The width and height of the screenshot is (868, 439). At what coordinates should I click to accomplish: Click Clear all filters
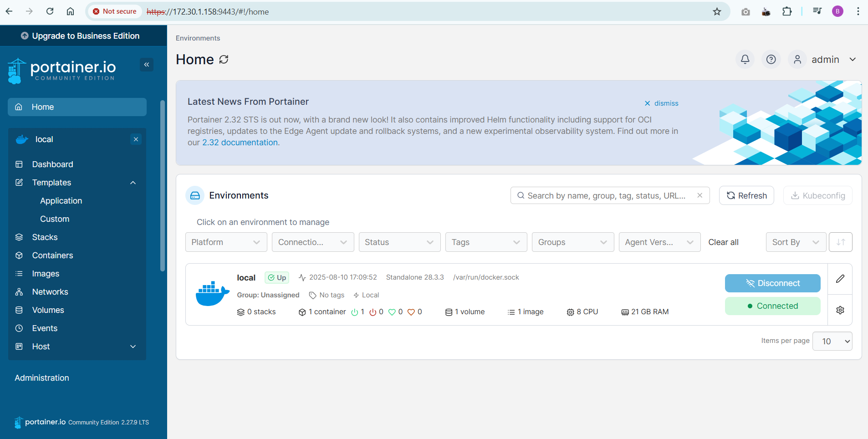point(723,242)
